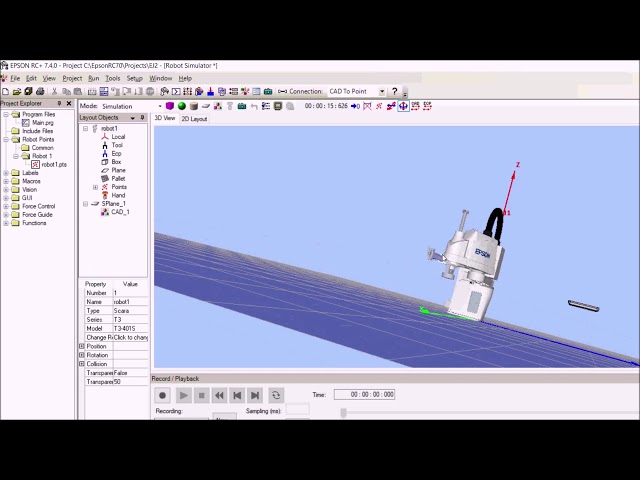Click the Change Robot 'Click to change' cell
The height and width of the screenshot is (480, 640).
tap(131, 338)
